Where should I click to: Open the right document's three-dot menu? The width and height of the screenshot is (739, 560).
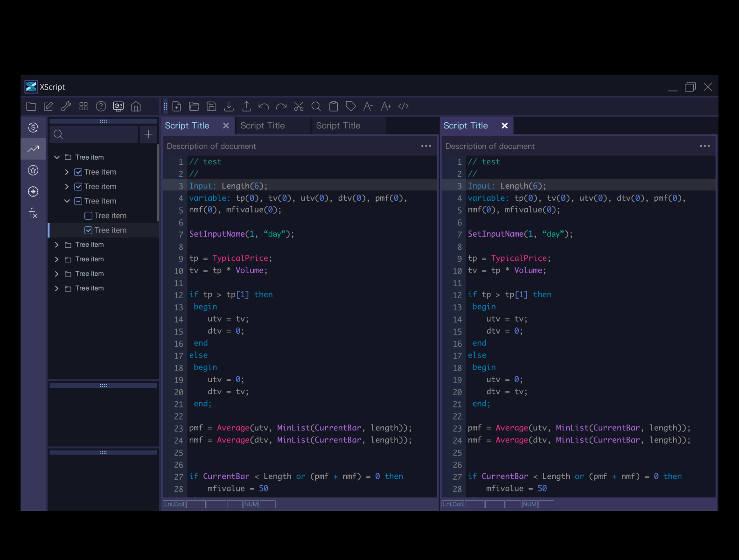[x=704, y=146]
